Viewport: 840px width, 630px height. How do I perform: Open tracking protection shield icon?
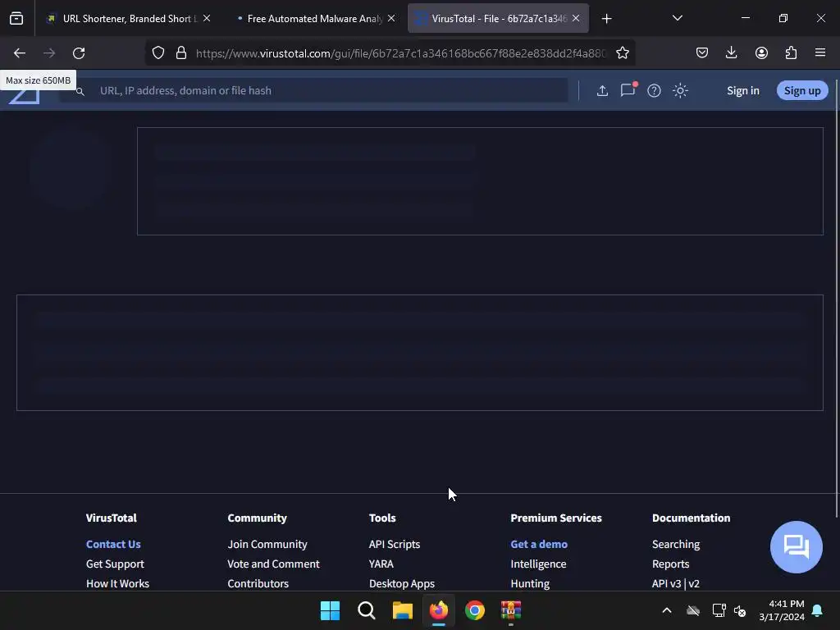point(158,53)
